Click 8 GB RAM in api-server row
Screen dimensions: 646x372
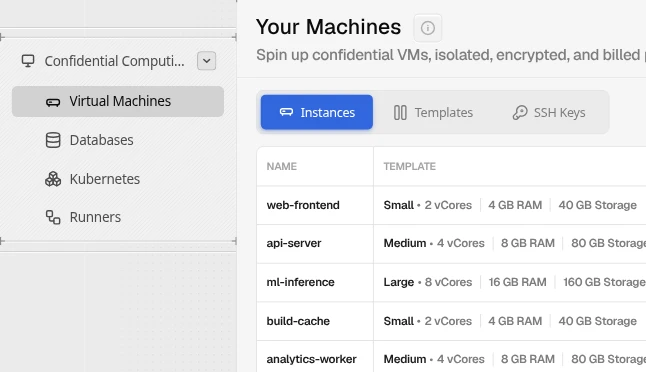(x=528, y=243)
